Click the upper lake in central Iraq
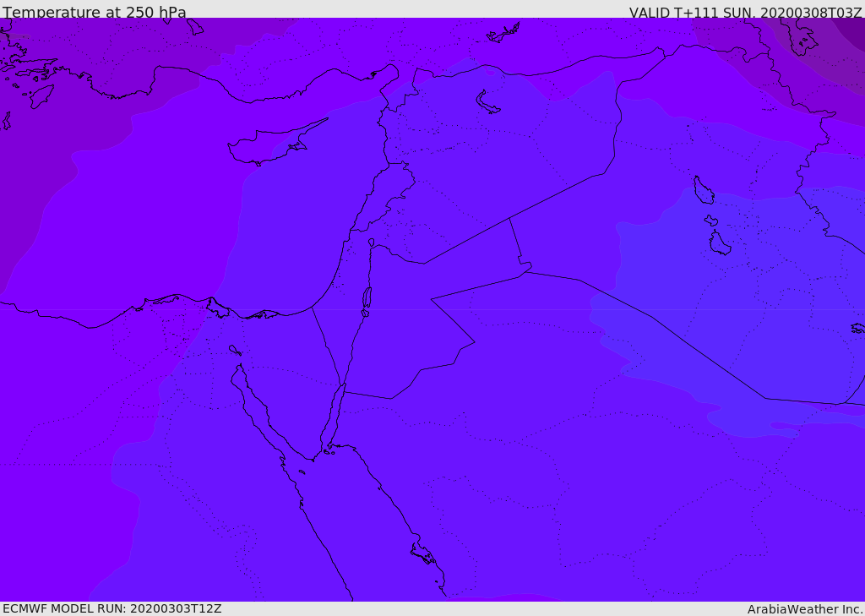Image resolution: width=865 pixels, height=616 pixels. [x=703, y=190]
